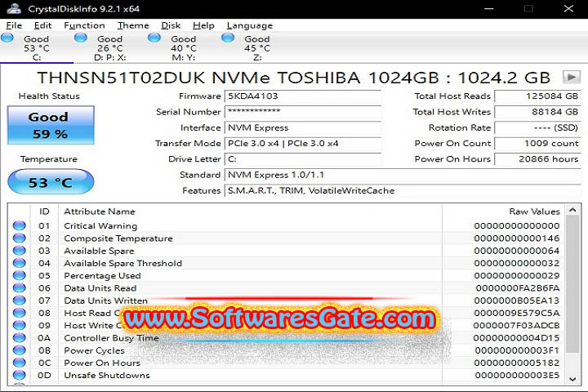Click the status orb for D: P: X: drive
The width and height of the screenshot is (588, 392).
(x=81, y=38)
